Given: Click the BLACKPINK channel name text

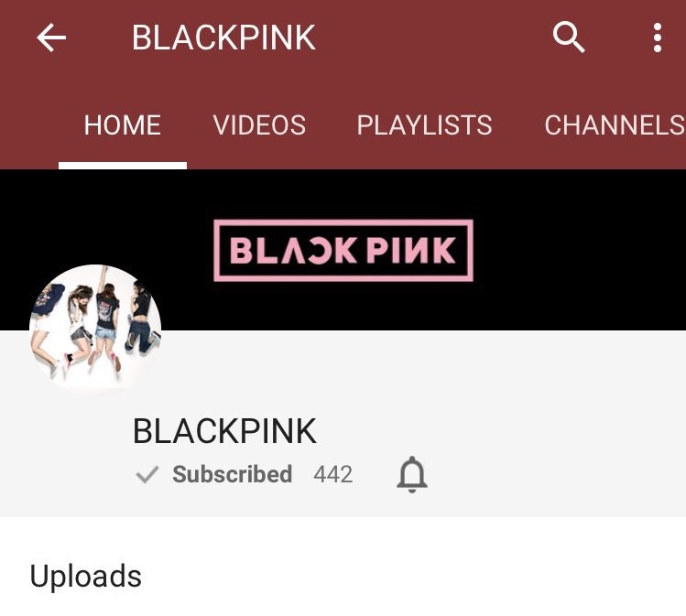Looking at the screenshot, I should pos(225,431).
